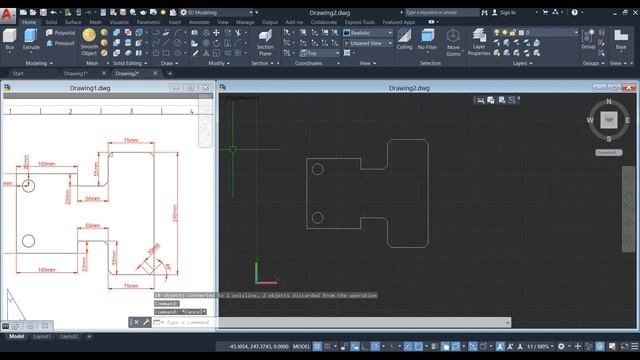Select the Box solid tool
The height and width of the screenshot is (360, 640).
tap(9, 40)
